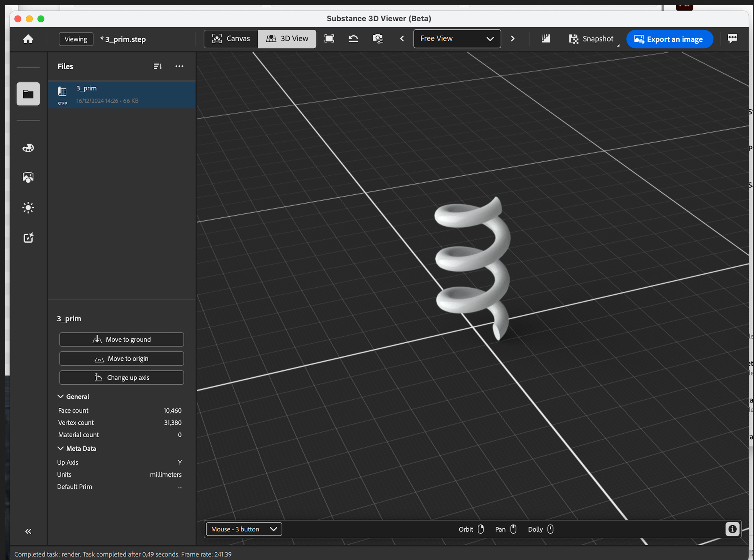Open the Mouse - 3 button dropdown

[243, 529]
